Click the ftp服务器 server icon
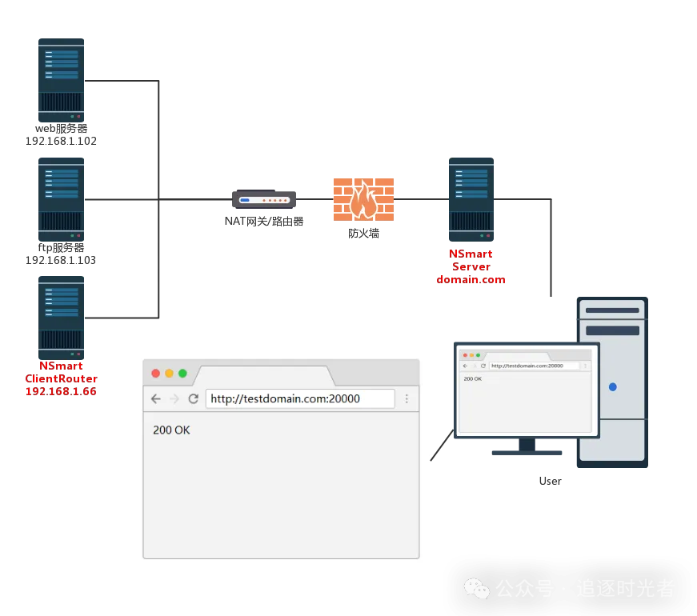Viewport: 697px width, 616px height. pos(62,199)
